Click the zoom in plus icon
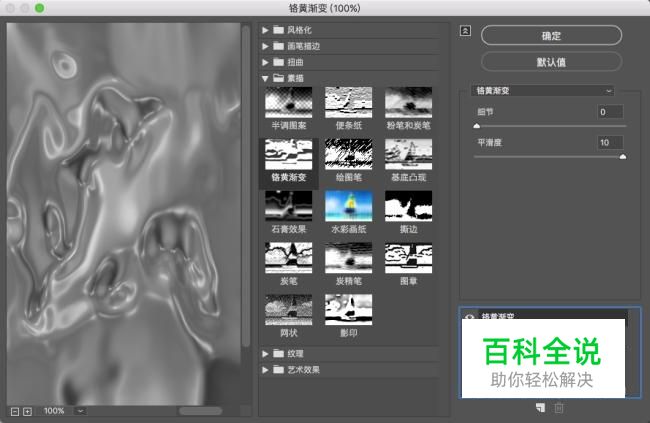Screen dimensions: 650x423 click(x=27, y=411)
